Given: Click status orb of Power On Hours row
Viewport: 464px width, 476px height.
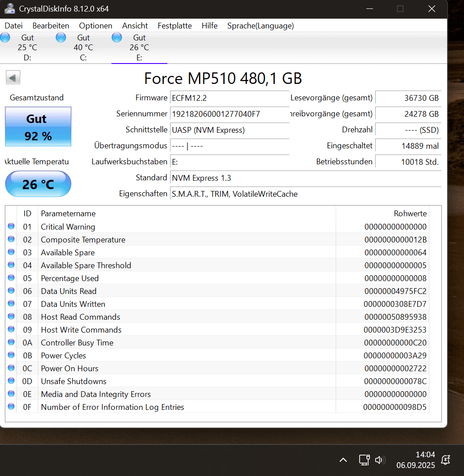Looking at the screenshot, I should coord(11,368).
